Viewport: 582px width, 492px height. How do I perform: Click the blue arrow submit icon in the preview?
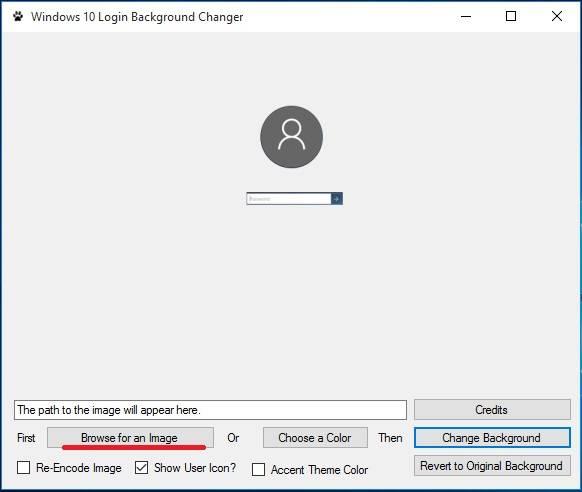337,199
